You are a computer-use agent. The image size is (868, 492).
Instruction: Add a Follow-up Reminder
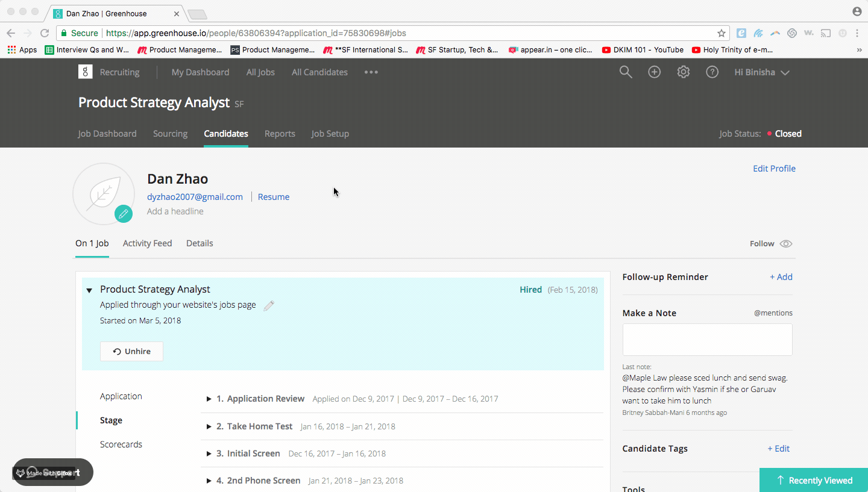click(x=781, y=277)
